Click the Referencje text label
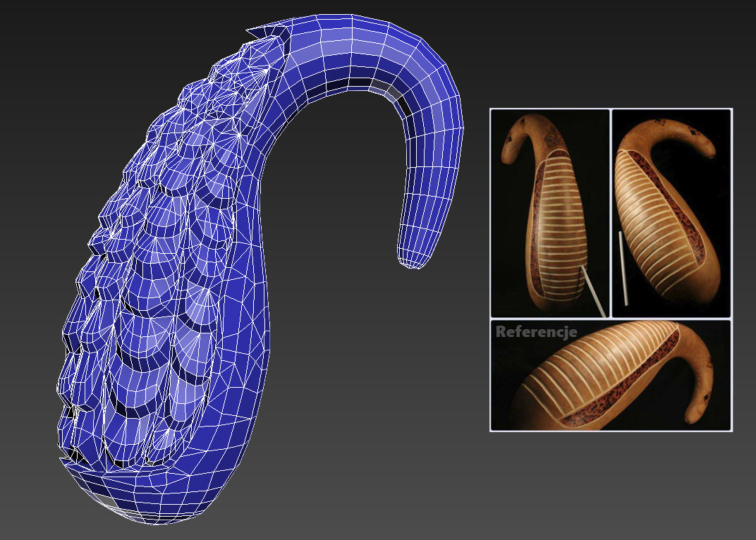756x540 pixels. (537, 332)
